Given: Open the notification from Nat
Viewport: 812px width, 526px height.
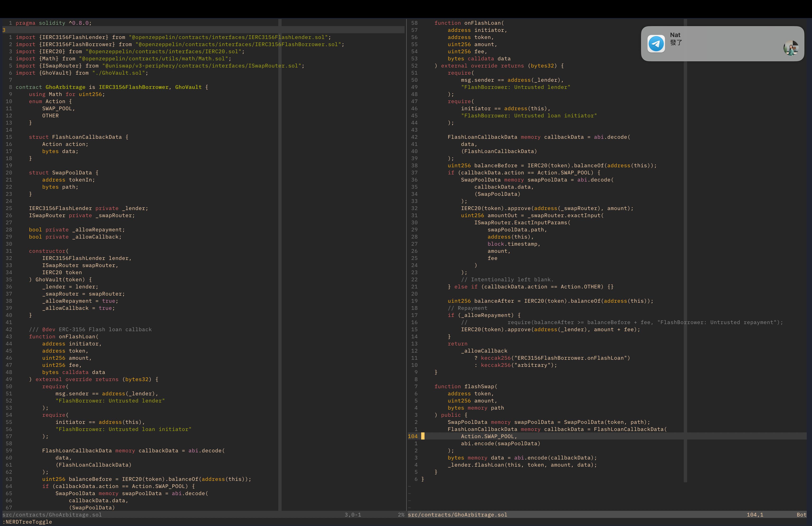Looking at the screenshot, I should 722,44.
